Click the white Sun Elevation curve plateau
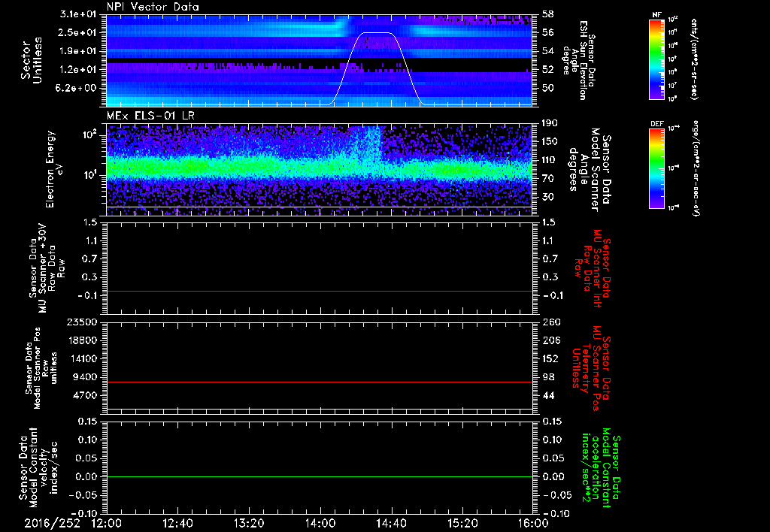The image size is (770, 532). coord(376,33)
